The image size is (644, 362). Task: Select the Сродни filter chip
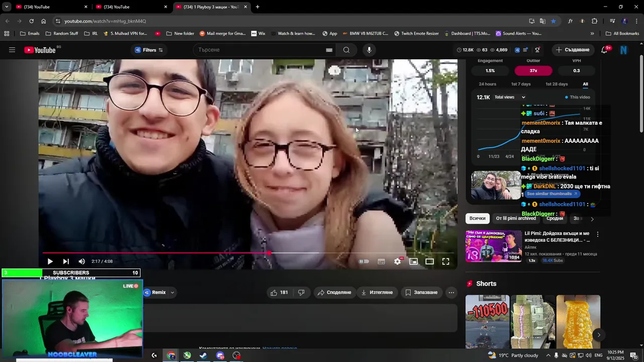tap(554, 218)
